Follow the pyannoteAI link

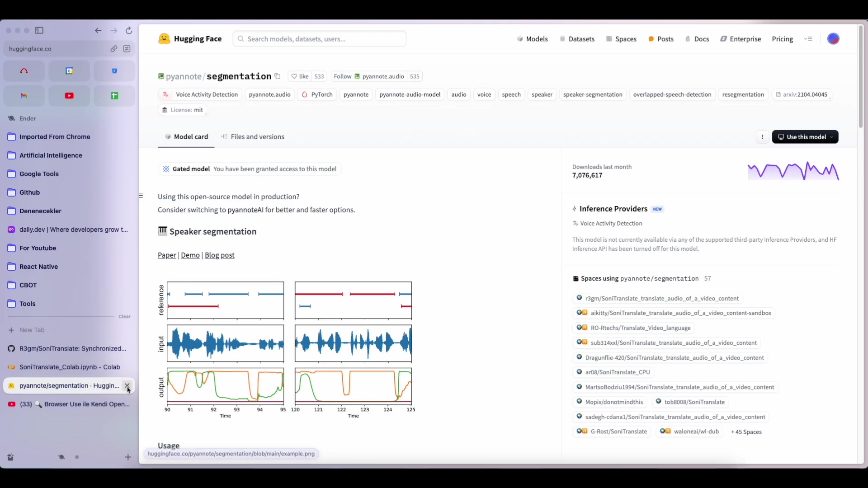click(245, 210)
